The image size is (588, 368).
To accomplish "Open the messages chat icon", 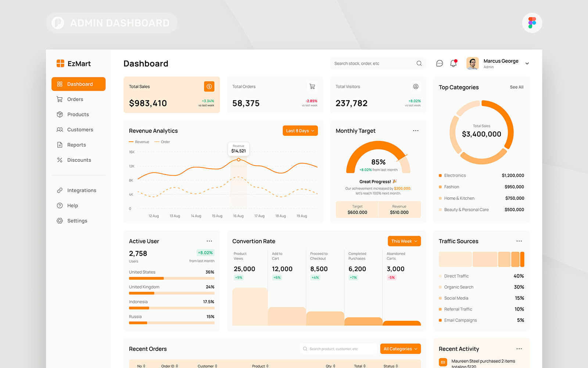I will pyautogui.click(x=440, y=63).
